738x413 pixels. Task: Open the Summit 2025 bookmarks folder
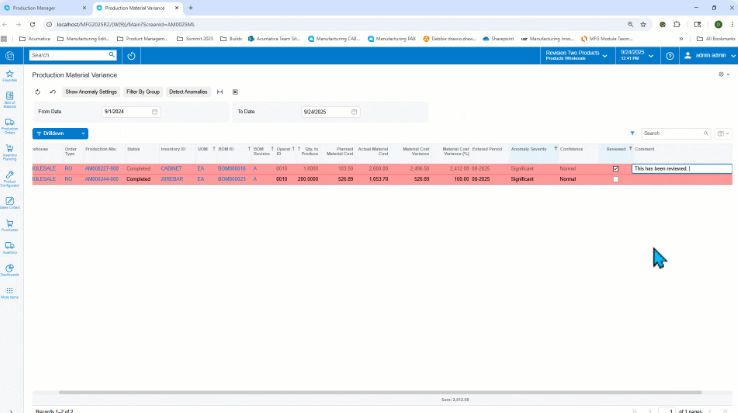[195, 39]
